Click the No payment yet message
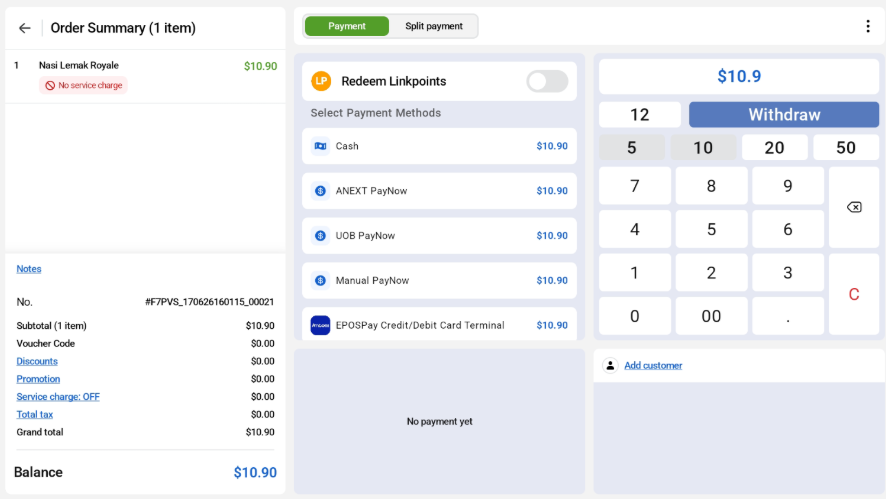886x499 pixels. click(439, 422)
